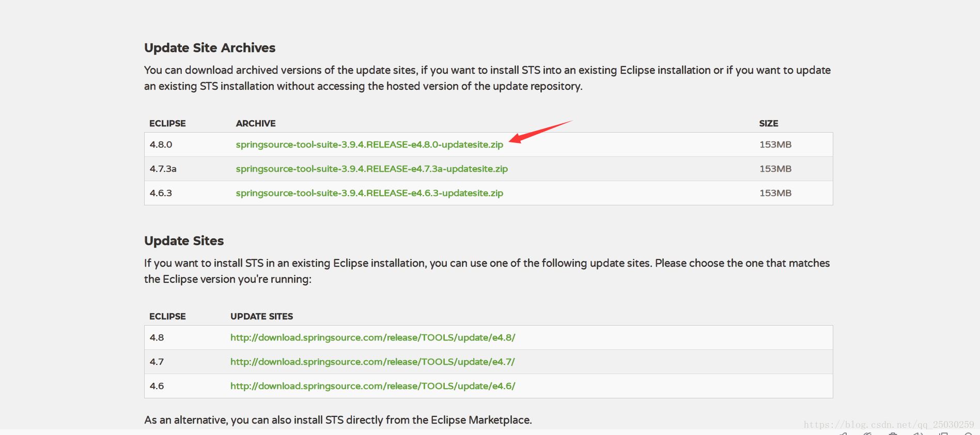Click the UPDATE SITES column header
The image size is (980, 435).
tap(261, 316)
